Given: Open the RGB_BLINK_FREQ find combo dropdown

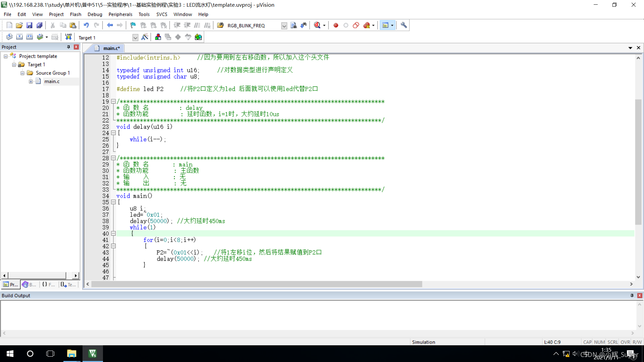Looking at the screenshot, I should click(284, 26).
